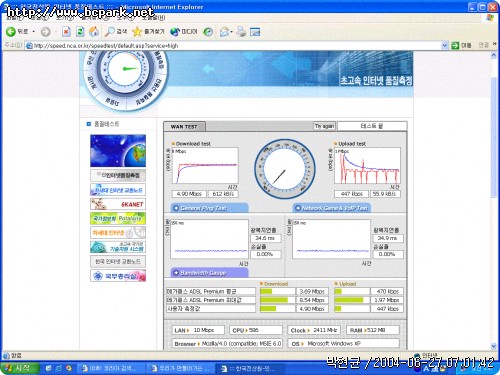Viewport: 500px width, 375px height.
Task: Refresh the page with the green arrows icon
Action: pos(80,32)
